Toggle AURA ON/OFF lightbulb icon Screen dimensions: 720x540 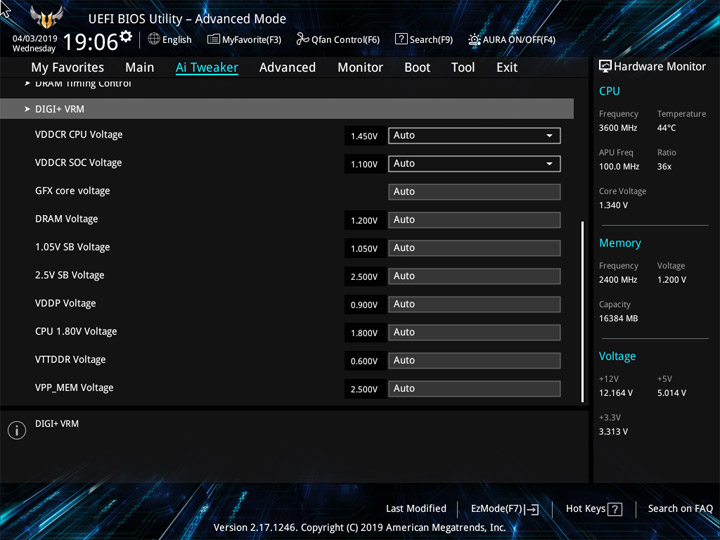(x=474, y=39)
